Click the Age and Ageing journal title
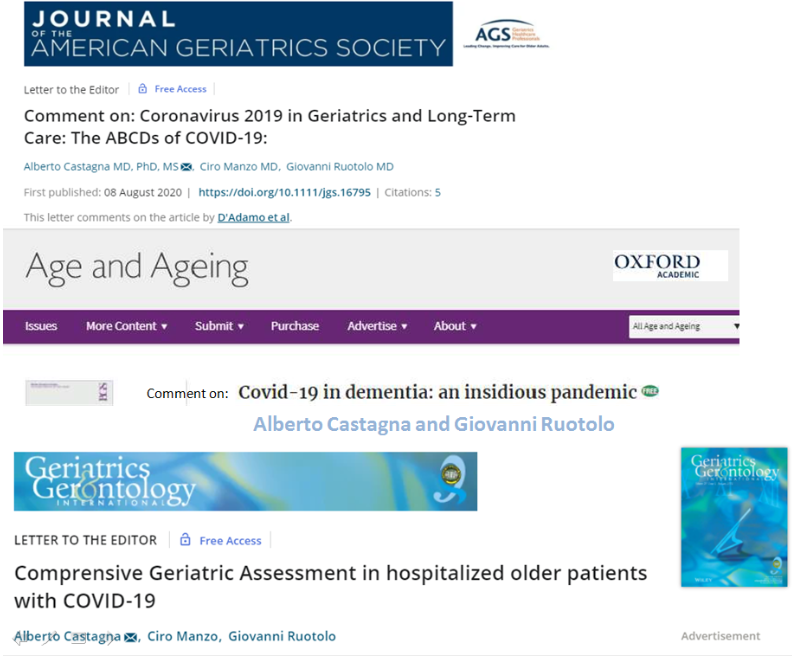The image size is (792, 657). click(x=136, y=267)
